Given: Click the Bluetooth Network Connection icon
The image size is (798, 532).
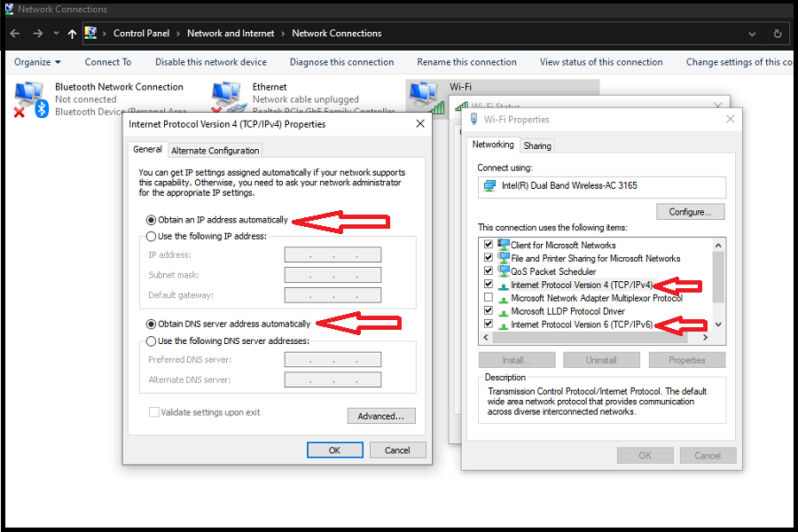Looking at the screenshot, I should click(30, 98).
